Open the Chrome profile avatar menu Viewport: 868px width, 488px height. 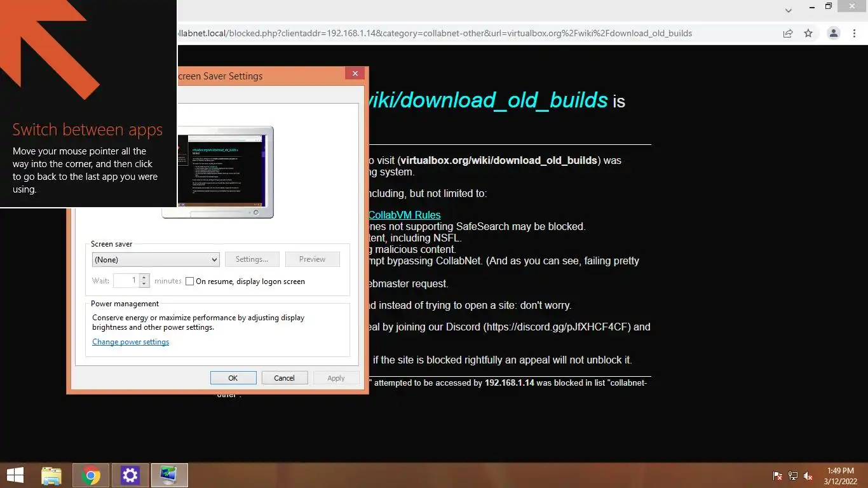(x=834, y=34)
